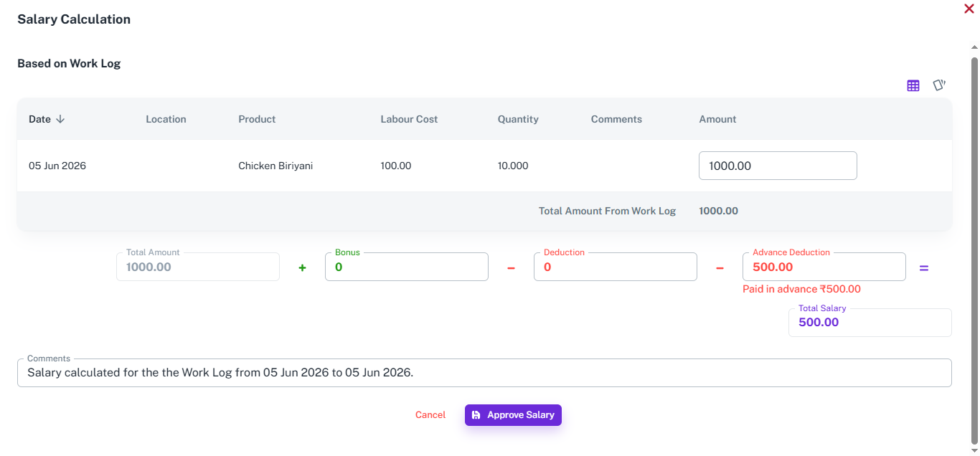The image size is (980, 456).
Task: Click the Total Salary field
Action: point(870,323)
